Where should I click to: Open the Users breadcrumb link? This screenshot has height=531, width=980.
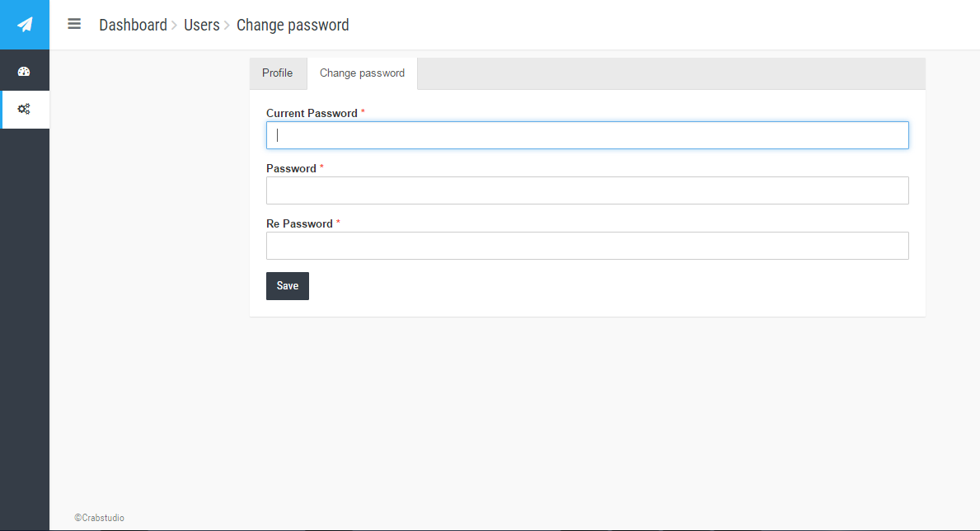(202, 25)
